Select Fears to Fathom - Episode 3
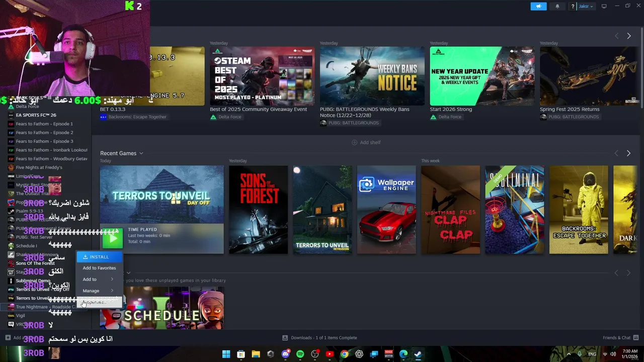The height and width of the screenshot is (362, 644). tap(44, 141)
